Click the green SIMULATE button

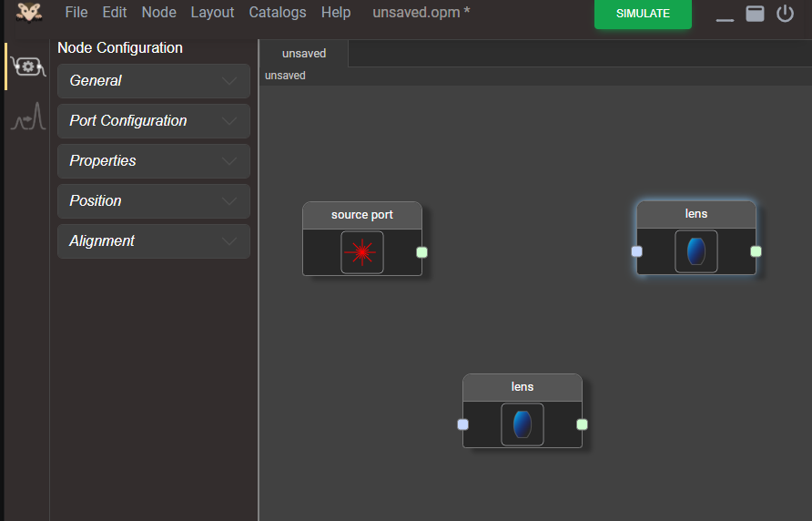[643, 14]
